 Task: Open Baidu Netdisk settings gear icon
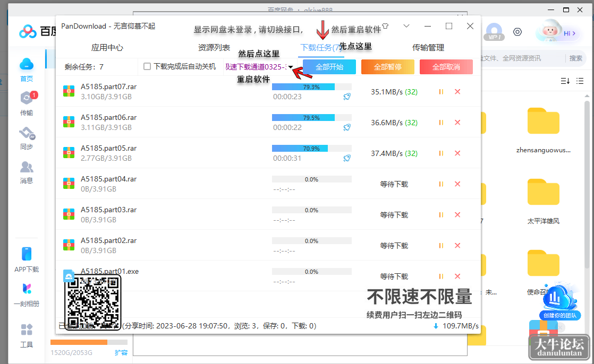[x=517, y=32]
